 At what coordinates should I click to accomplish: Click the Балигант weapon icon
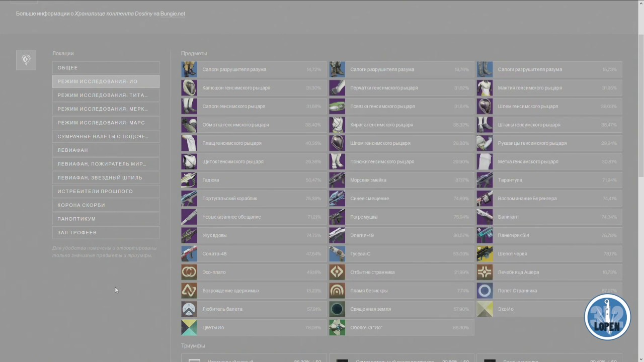(485, 217)
